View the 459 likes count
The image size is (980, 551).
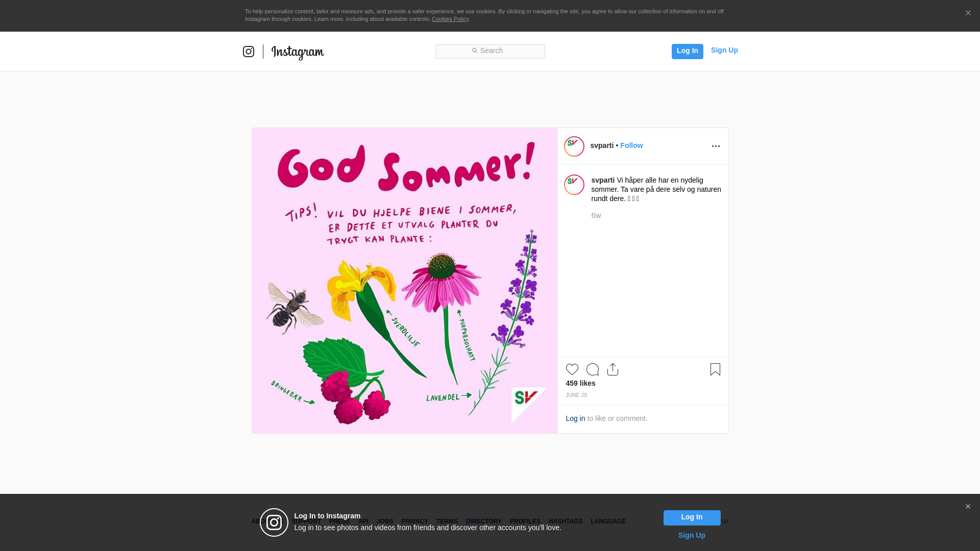tap(580, 383)
